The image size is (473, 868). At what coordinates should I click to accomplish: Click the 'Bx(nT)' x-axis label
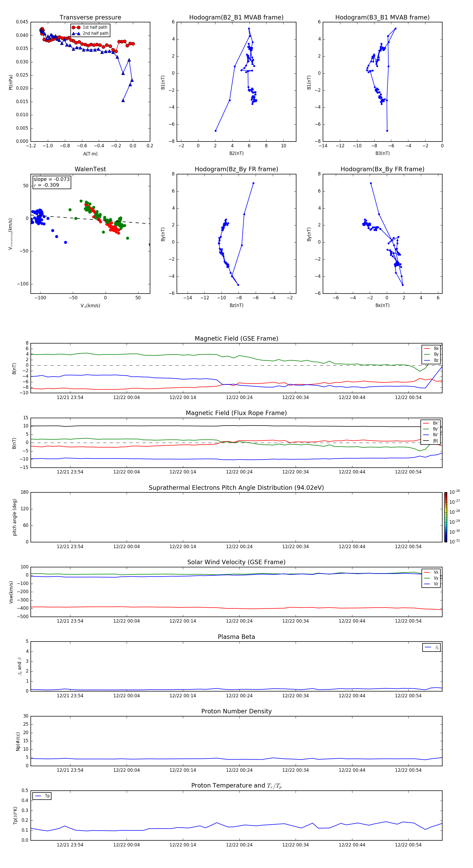coord(382,305)
